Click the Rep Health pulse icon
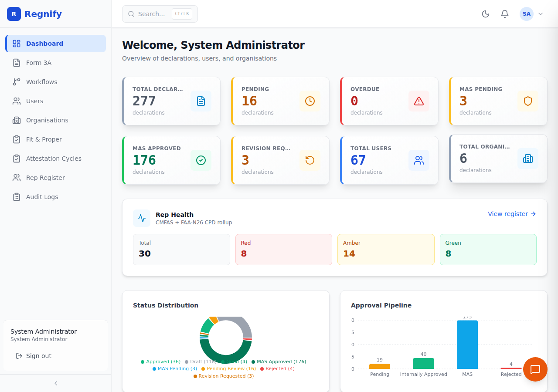The image size is (558, 392). click(x=142, y=218)
